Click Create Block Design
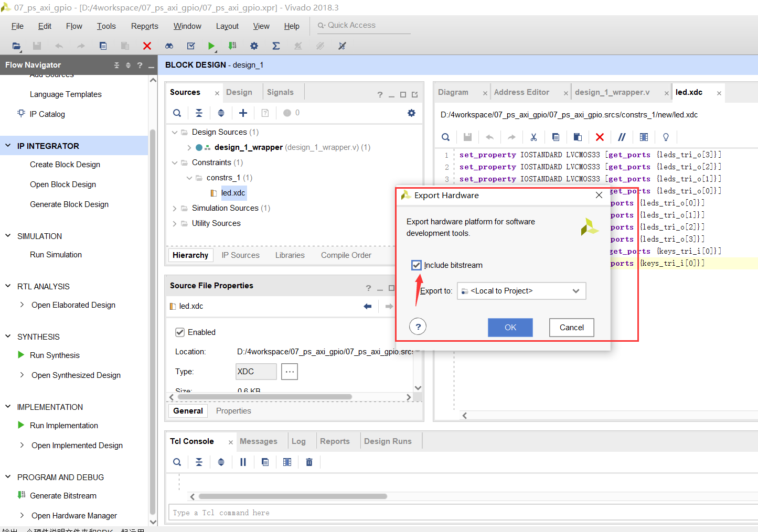Screen dimensions: 758x532 (x=65, y=164)
